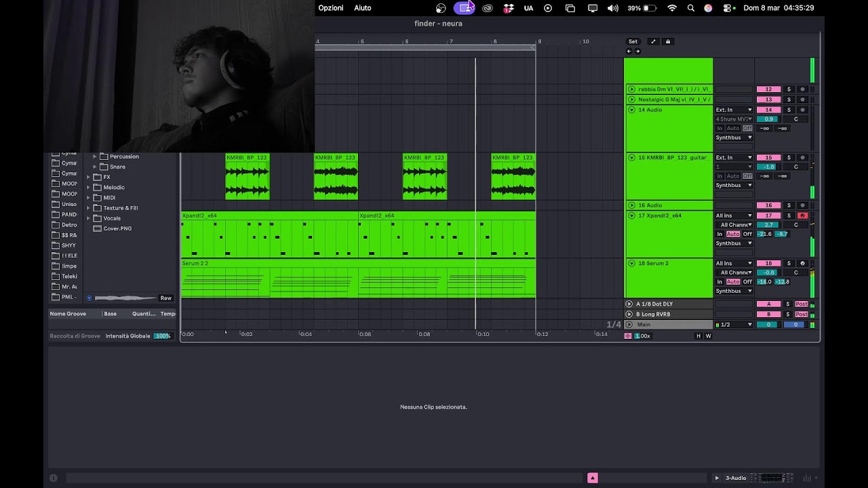Click the B Long RVRB play icon
The height and width of the screenshot is (488, 868).
click(x=629, y=314)
